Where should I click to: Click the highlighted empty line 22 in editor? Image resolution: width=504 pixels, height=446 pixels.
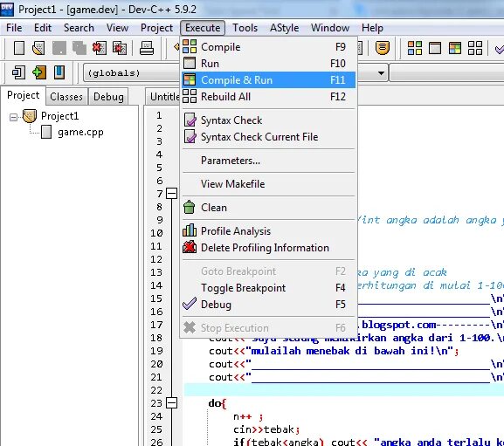tap(344, 390)
